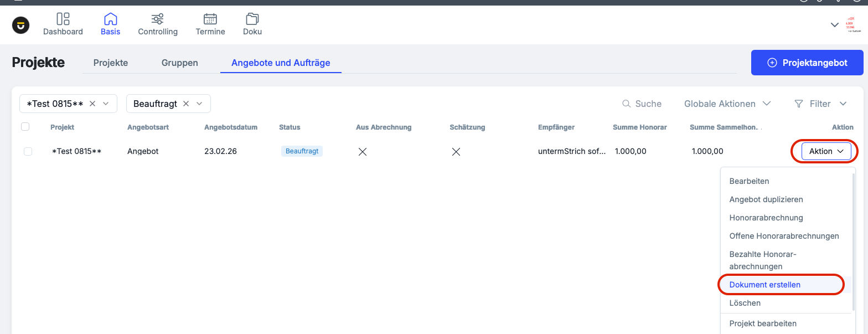This screenshot has width=868, height=334.
Task: Click the app logo in top-left
Action: coord(21,25)
